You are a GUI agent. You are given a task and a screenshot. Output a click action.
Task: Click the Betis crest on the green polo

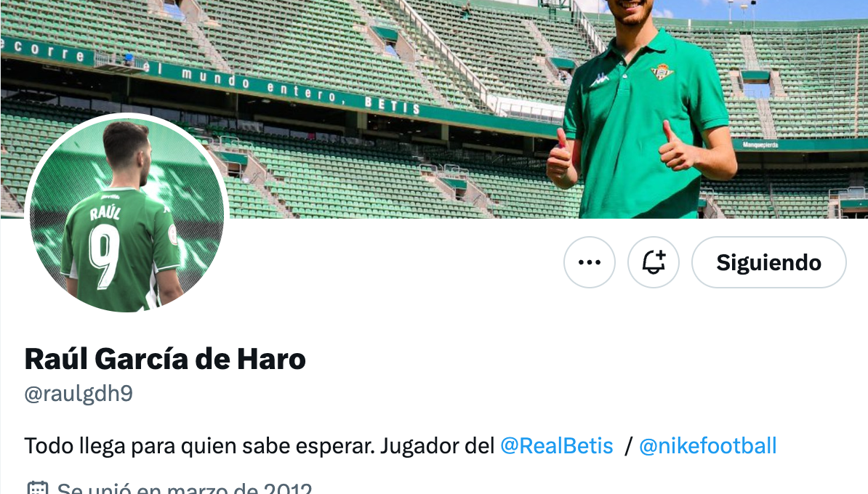click(x=662, y=72)
